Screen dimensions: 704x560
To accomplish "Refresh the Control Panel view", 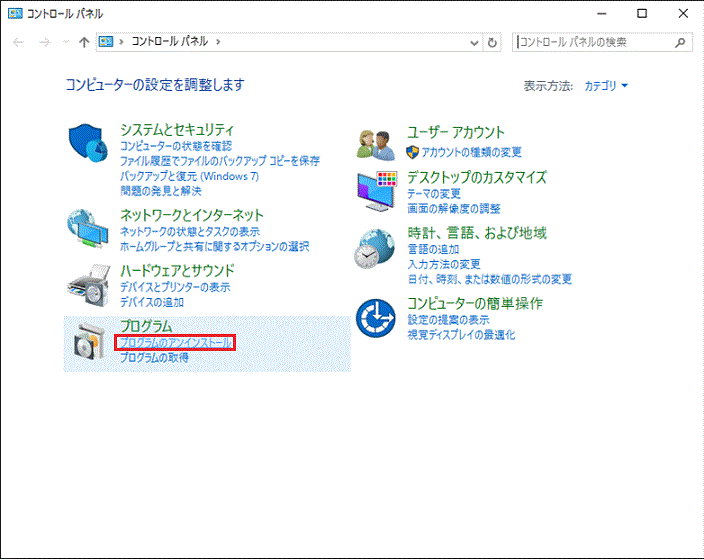I will (492, 42).
